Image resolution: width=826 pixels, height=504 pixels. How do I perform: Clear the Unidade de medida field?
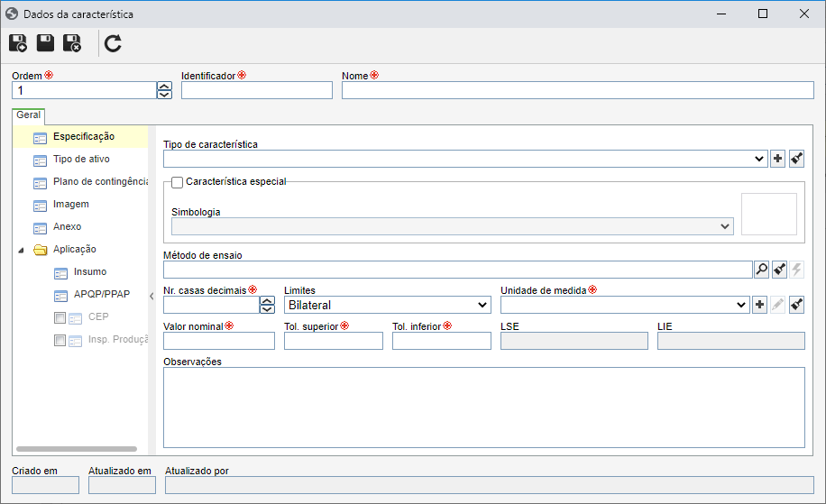click(x=796, y=305)
